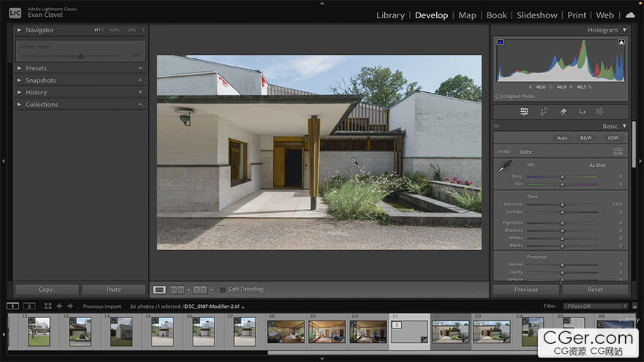Switch to Loupe view icon in toolbar

tap(160, 290)
